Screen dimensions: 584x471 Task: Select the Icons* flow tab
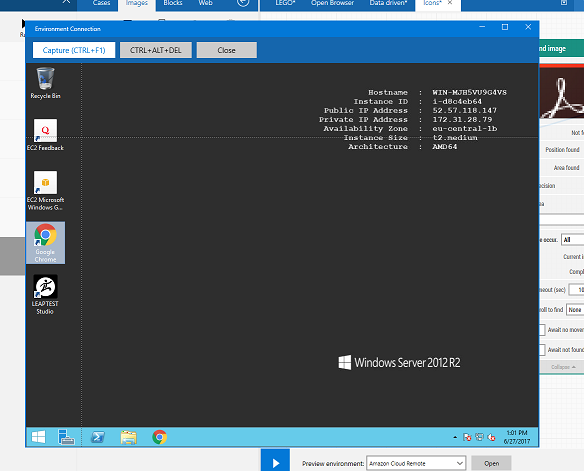click(x=432, y=3)
